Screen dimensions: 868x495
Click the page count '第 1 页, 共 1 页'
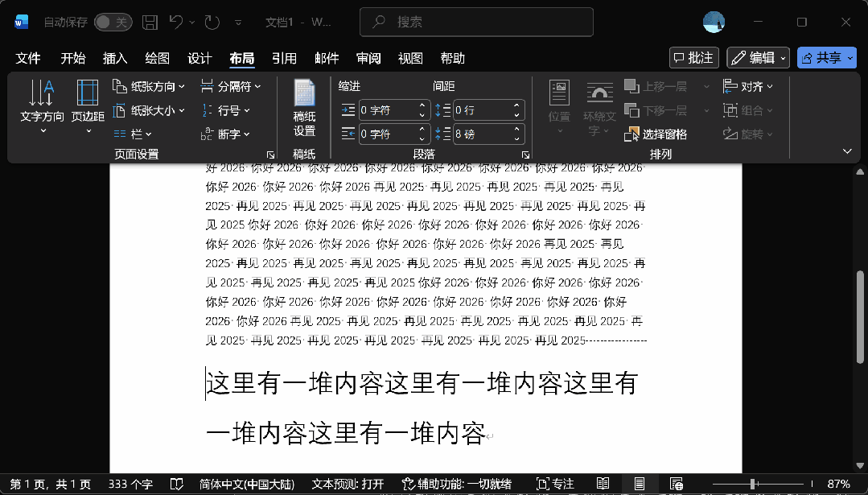50,485
